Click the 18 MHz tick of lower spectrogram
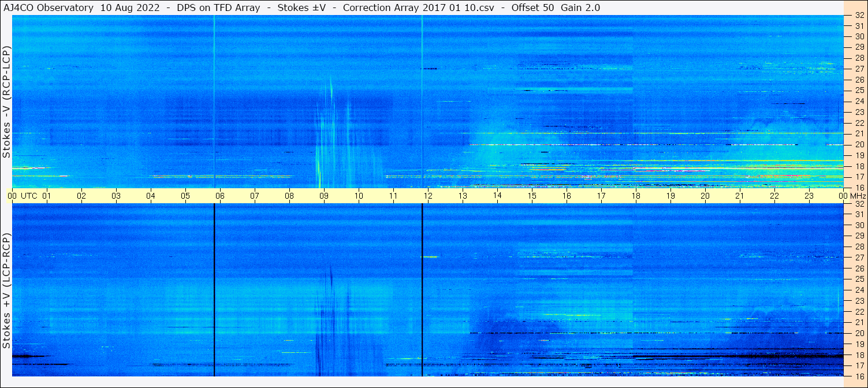868x388 pixels. [859, 355]
